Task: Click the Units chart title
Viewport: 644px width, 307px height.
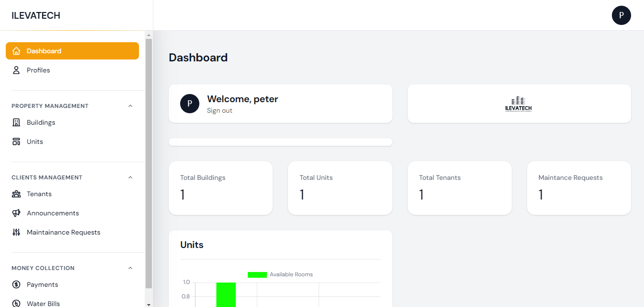Action: [192, 245]
